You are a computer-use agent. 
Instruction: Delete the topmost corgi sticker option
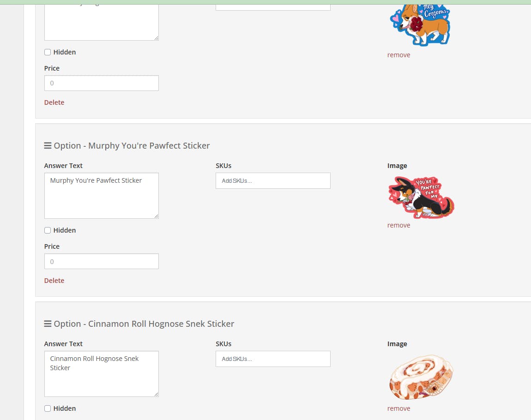54,102
